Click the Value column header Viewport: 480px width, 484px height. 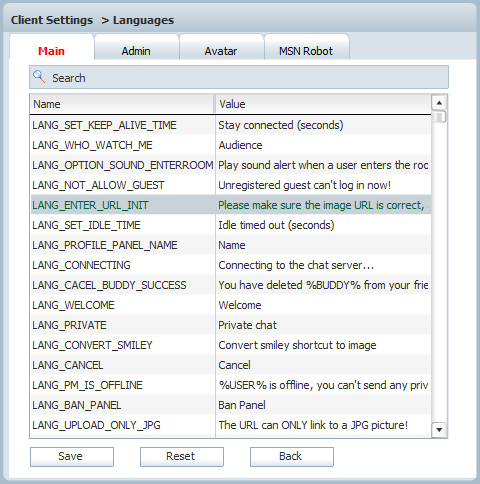(x=323, y=104)
